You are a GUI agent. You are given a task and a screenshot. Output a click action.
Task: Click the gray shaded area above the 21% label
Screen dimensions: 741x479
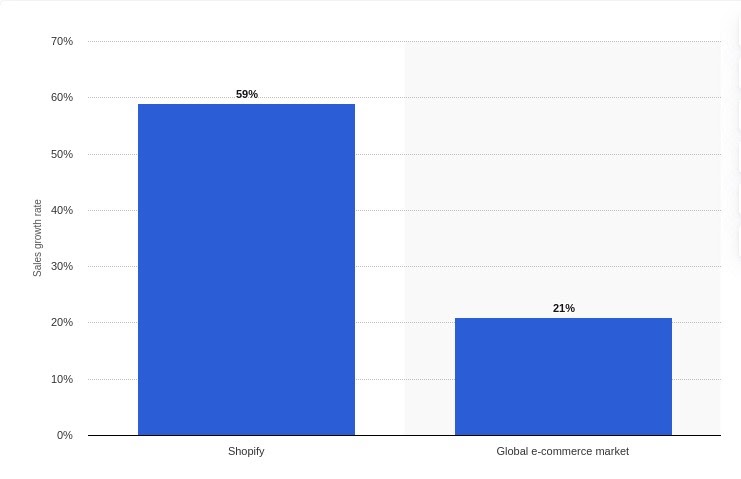click(x=563, y=175)
